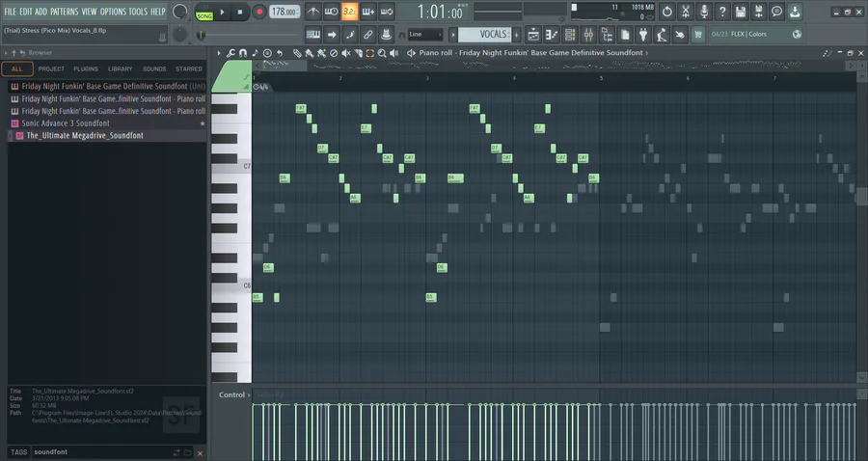Open the piano roll menu arrow
The width and height of the screenshot is (868, 461).
219,53
